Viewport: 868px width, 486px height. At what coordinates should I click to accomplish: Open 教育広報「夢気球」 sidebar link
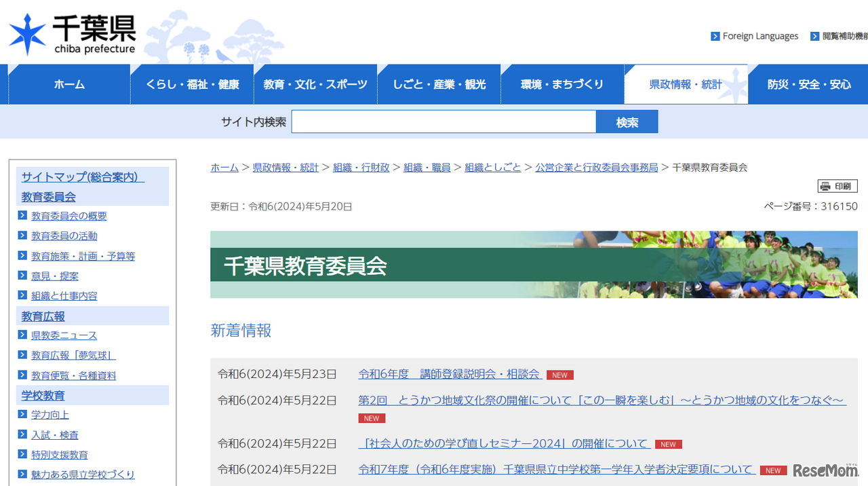coord(74,355)
